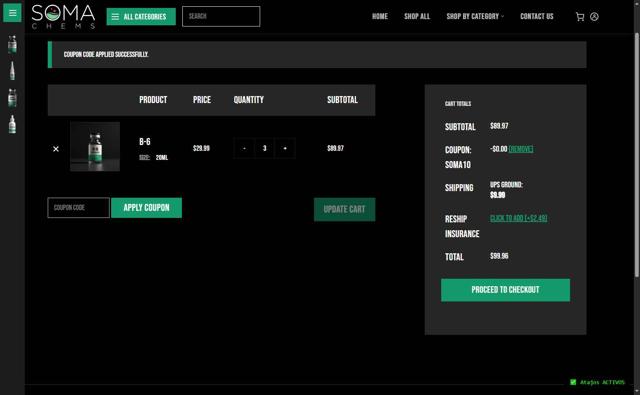This screenshot has height=395, width=640.
Task: Select the second product thumbnail in sidebar
Action: pyautogui.click(x=12, y=71)
